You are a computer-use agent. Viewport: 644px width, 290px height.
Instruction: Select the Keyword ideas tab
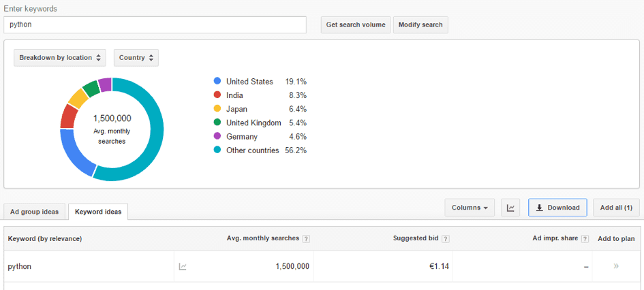(98, 212)
